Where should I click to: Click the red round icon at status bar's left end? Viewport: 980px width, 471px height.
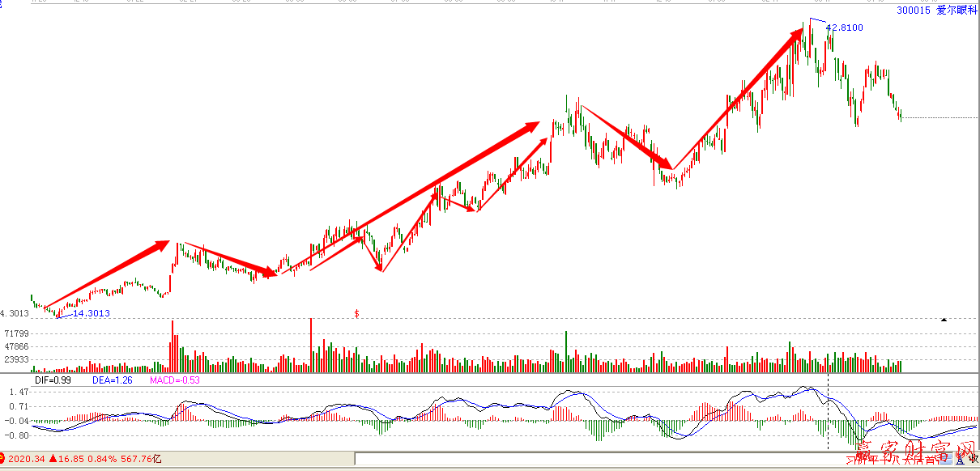tap(2, 459)
